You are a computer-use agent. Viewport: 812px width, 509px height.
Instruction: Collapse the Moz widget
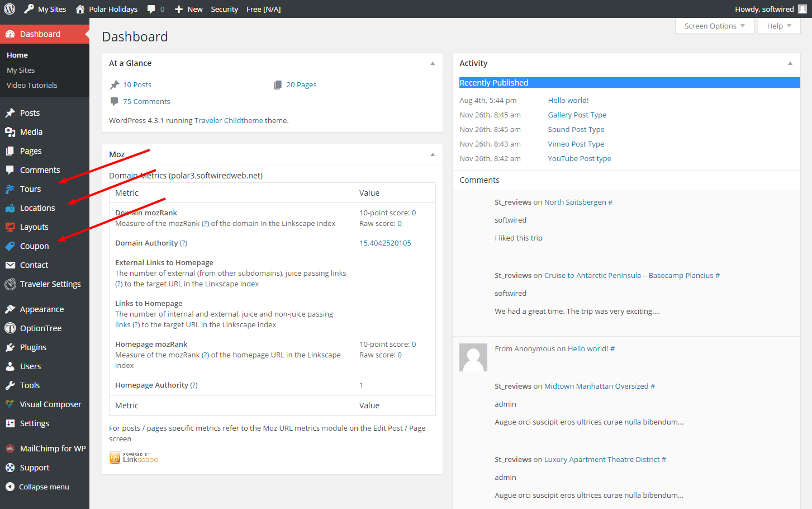click(x=433, y=154)
